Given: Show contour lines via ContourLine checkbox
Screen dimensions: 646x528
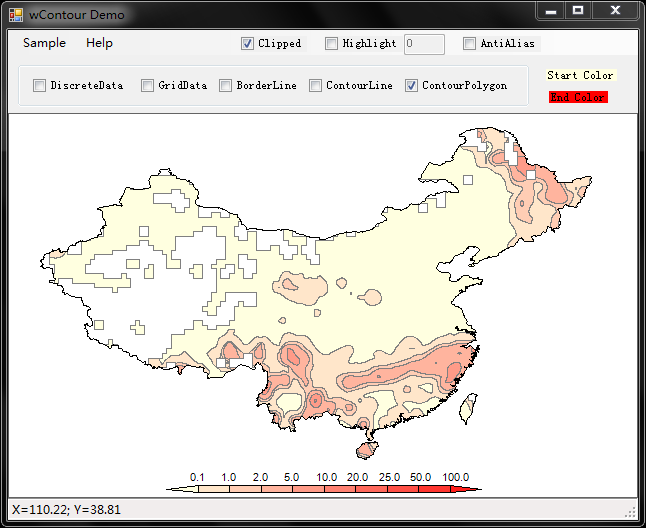Looking at the screenshot, I should (x=315, y=86).
